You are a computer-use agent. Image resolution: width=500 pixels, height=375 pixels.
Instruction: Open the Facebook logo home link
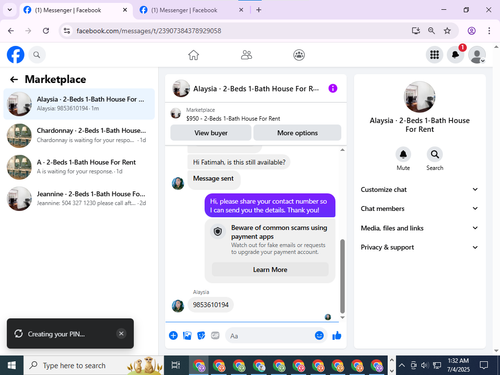coord(16,55)
